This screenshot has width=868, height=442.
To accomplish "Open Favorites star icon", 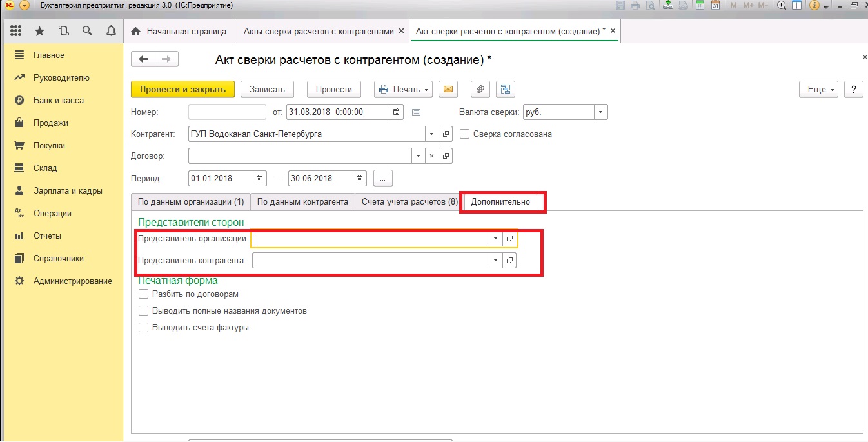I will tap(39, 31).
